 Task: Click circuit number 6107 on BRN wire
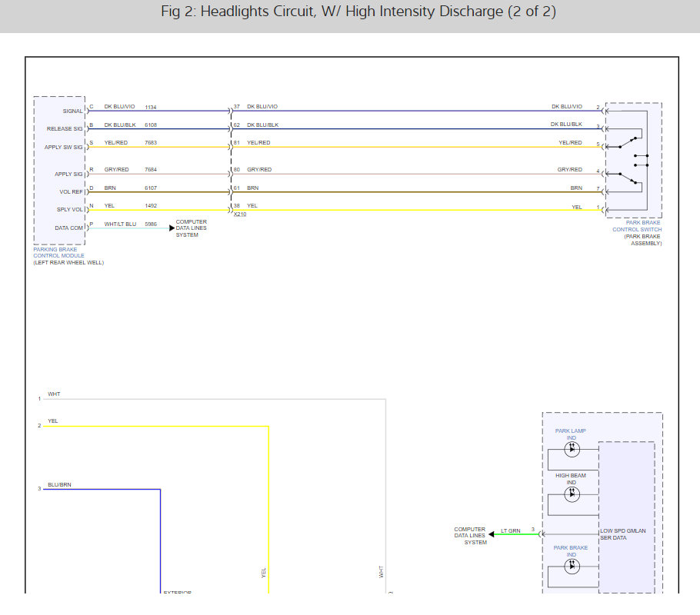click(151, 188)
